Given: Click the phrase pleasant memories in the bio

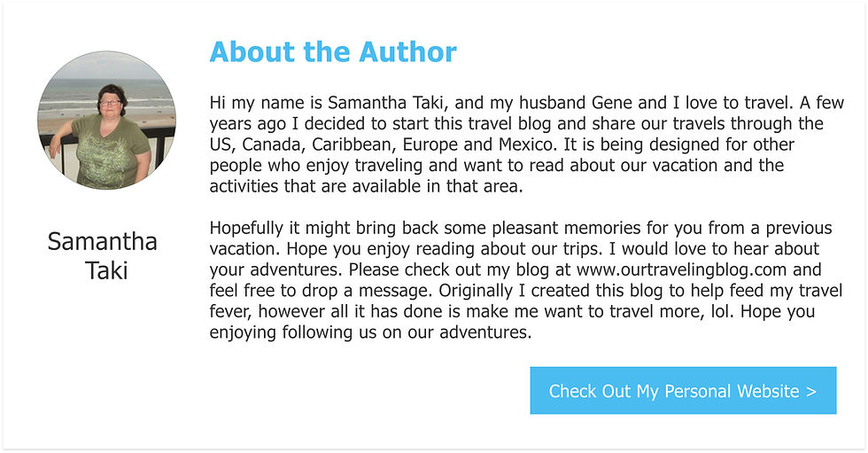Looking at the screenshot, I should click(511, 228).
